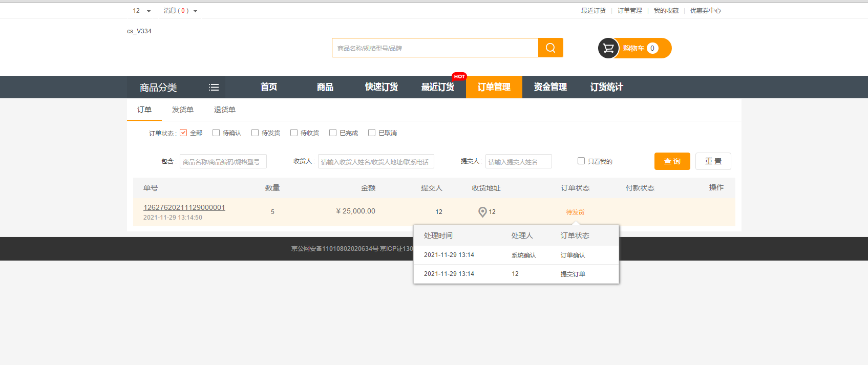The height and width of the screenshot is (365, 868).
Task: Click the quantity 5 table cell
Action: click(x=272, y=211)
